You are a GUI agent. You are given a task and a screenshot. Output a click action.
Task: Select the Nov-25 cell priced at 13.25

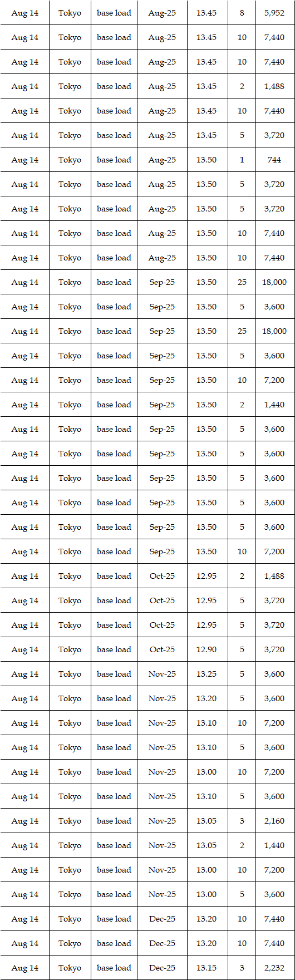pos(162,674)
